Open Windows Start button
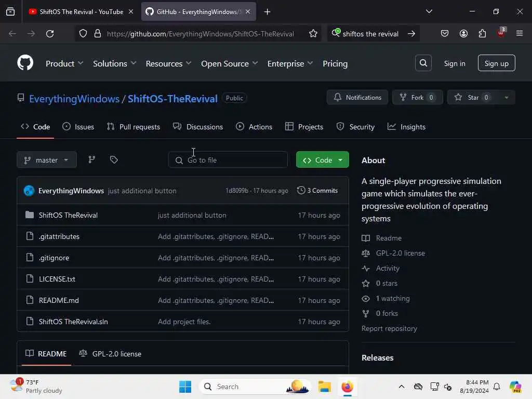Image resolution: width=532 pixels, height=399 pixels. coord(185,387)
